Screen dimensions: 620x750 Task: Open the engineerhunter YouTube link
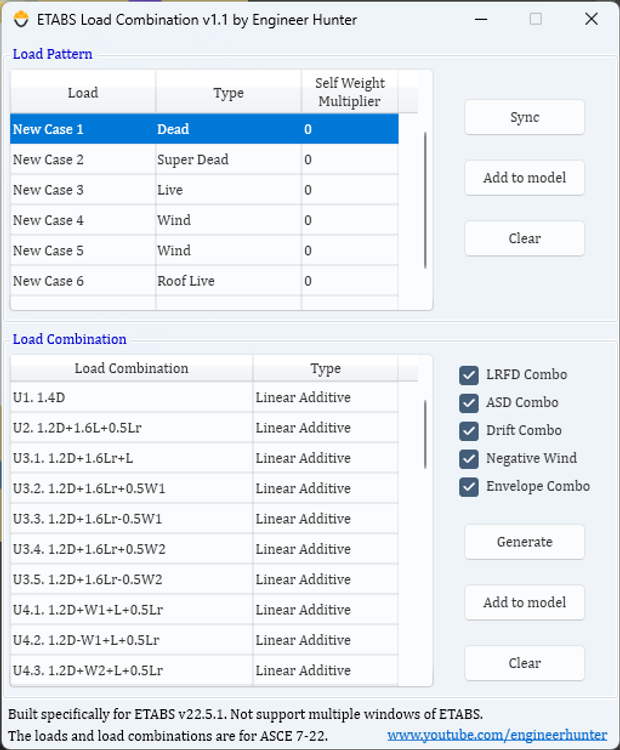click(497, 735)
